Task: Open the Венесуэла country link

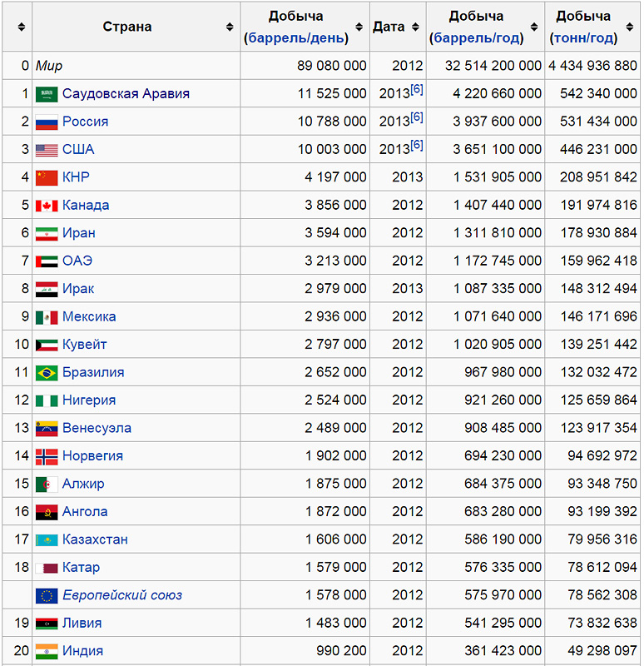Action: point(97,428)
